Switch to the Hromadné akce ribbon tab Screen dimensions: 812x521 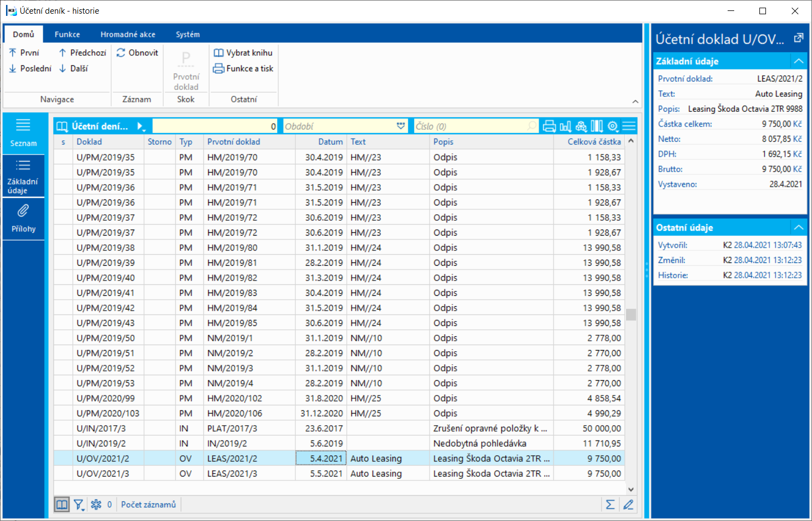(128, 34)
